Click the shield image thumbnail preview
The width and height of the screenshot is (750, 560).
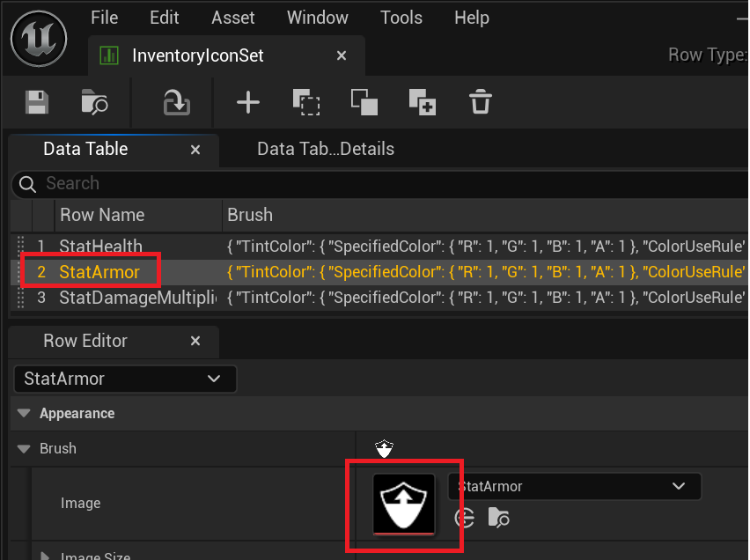coord(404,504)
